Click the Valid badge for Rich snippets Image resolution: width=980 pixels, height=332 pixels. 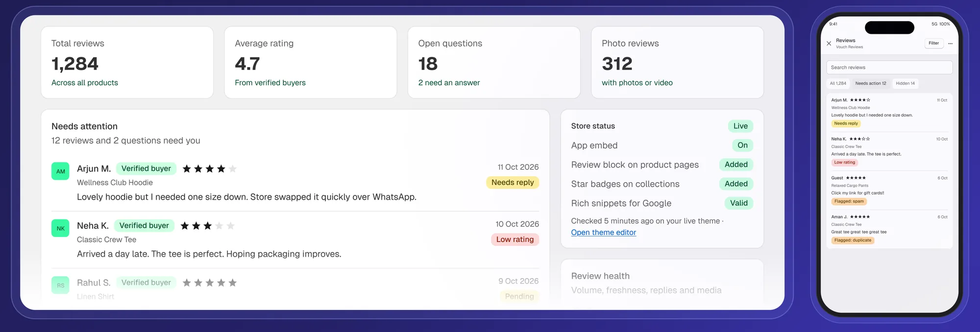pyautogui.click(x=738, y=203)
